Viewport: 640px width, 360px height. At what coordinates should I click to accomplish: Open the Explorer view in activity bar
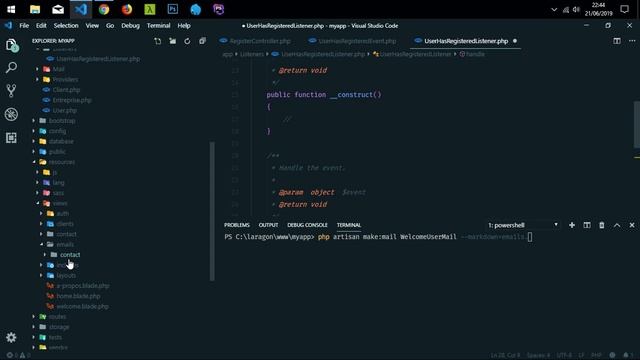[x=11, y=45]
